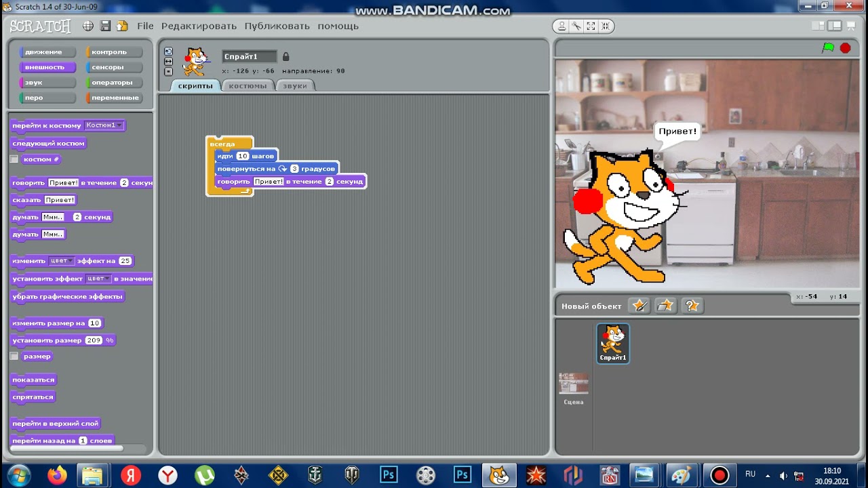This screenshot has width=868, height=488.
Task: Open the Bandicam record taskbar icon
Action: pyautogui.click(x=719, y=475)
